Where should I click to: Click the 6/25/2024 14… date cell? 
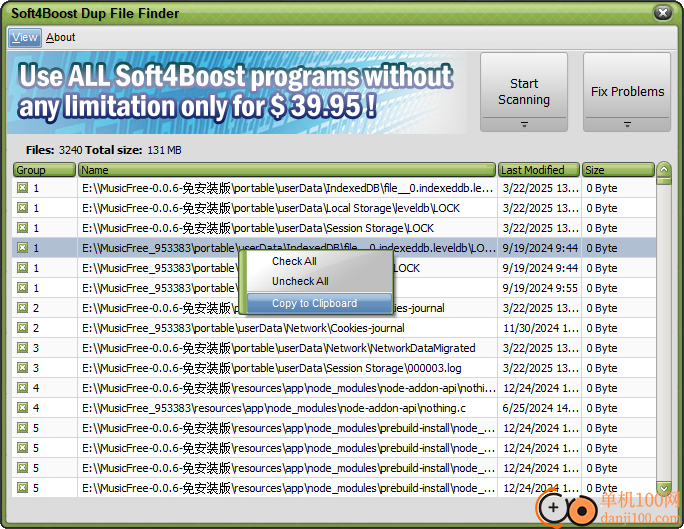(540, 408)
